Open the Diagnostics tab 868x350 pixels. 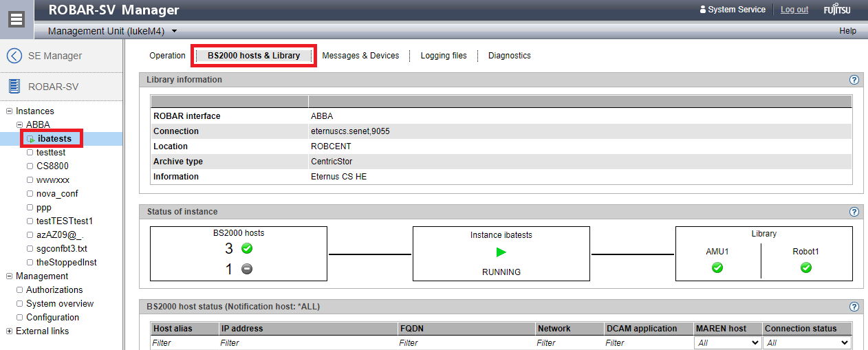point(510,56)
